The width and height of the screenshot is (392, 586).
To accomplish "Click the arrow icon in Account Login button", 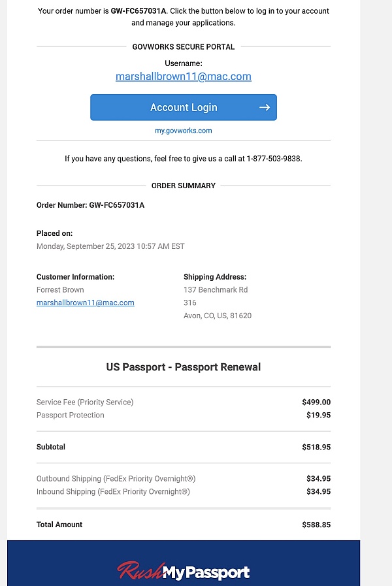I will [x=264, y=108].
